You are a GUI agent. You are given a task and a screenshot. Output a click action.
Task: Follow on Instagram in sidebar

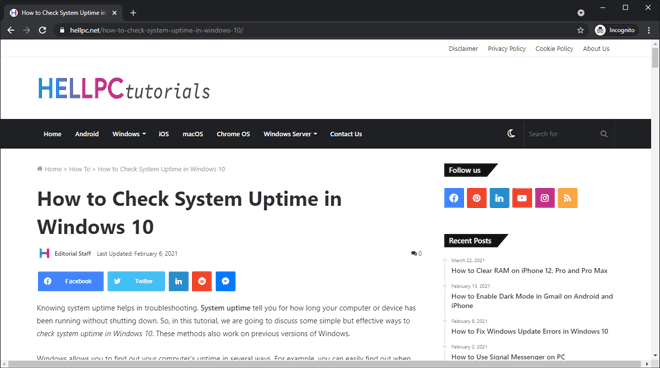click(x=545, y=198)
